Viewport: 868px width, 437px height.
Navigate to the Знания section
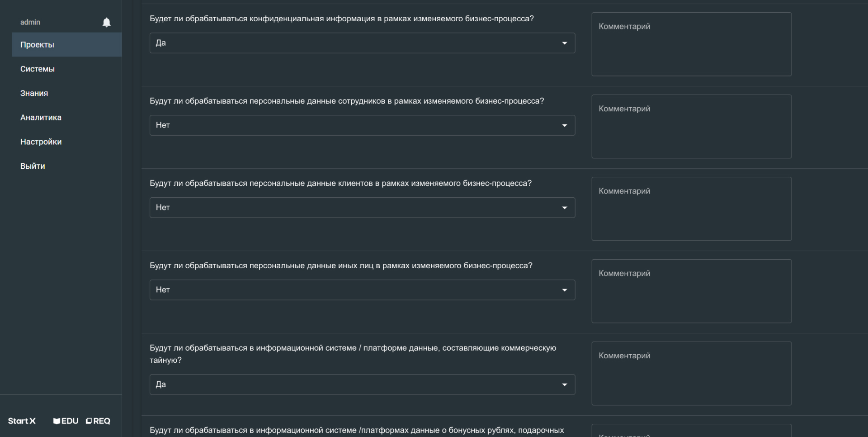(34, 93)
